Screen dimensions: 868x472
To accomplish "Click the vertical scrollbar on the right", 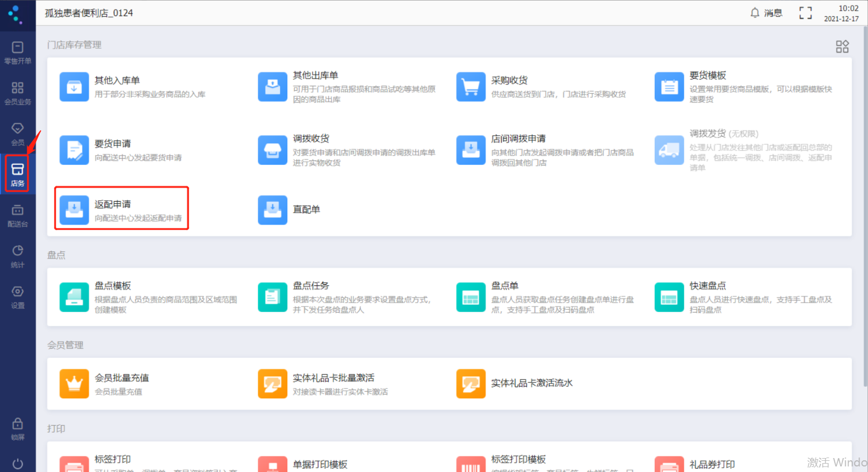I will pyautogui.click(x=865, y=206).
